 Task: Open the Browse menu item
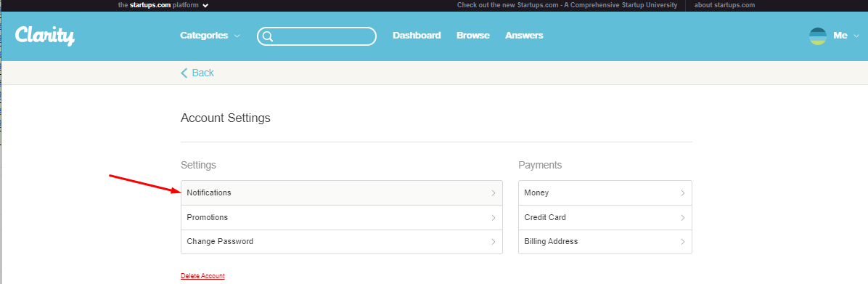coord(473,36)
